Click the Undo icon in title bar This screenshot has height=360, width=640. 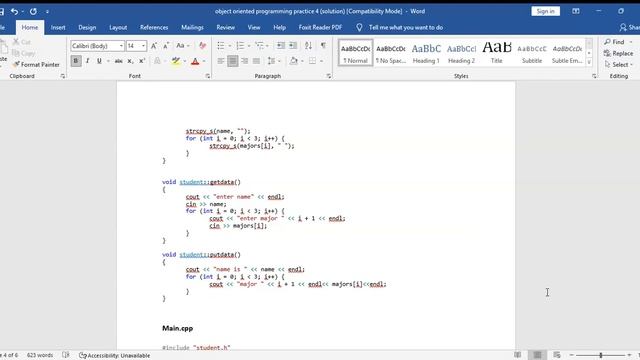(14, 11)
